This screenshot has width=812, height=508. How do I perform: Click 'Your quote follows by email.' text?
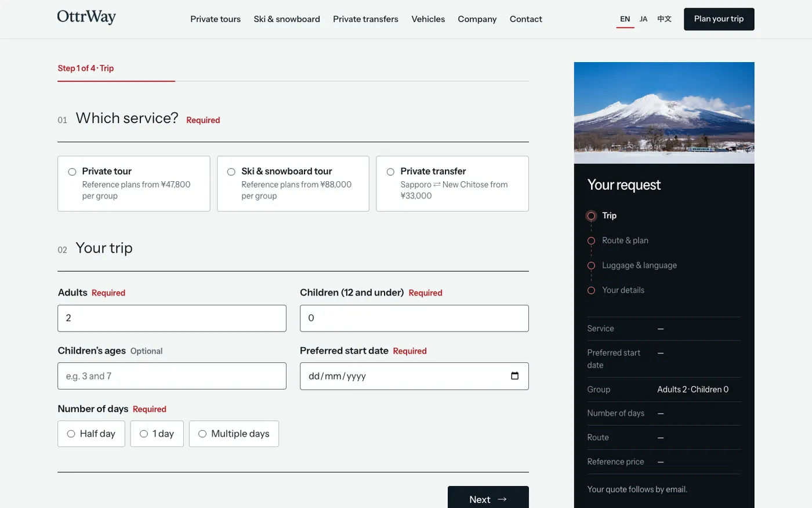(637, 489)
